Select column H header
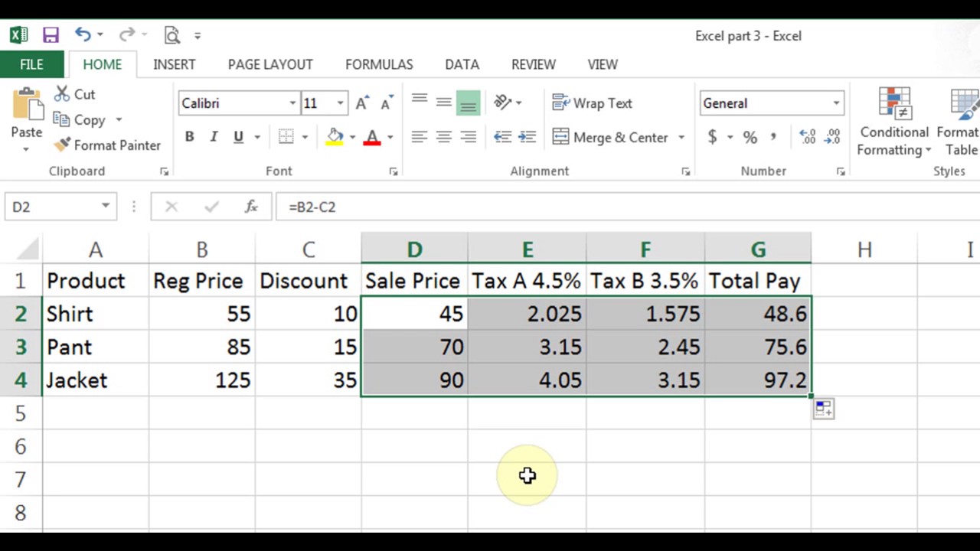 tap(864, 249)
